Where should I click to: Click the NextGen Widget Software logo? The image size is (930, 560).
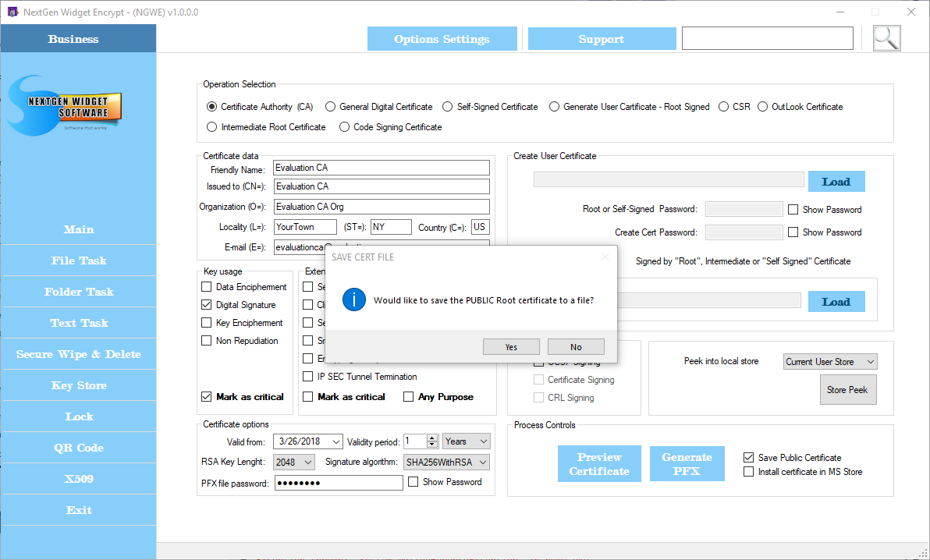tap(66, 105)
